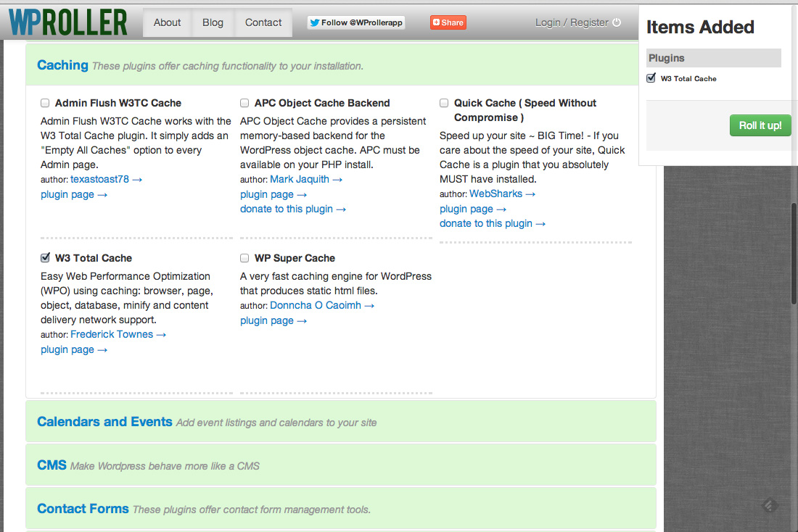Open author link WebSharks
The height and width of the screenshot is (532, 798).
point(502,194)
